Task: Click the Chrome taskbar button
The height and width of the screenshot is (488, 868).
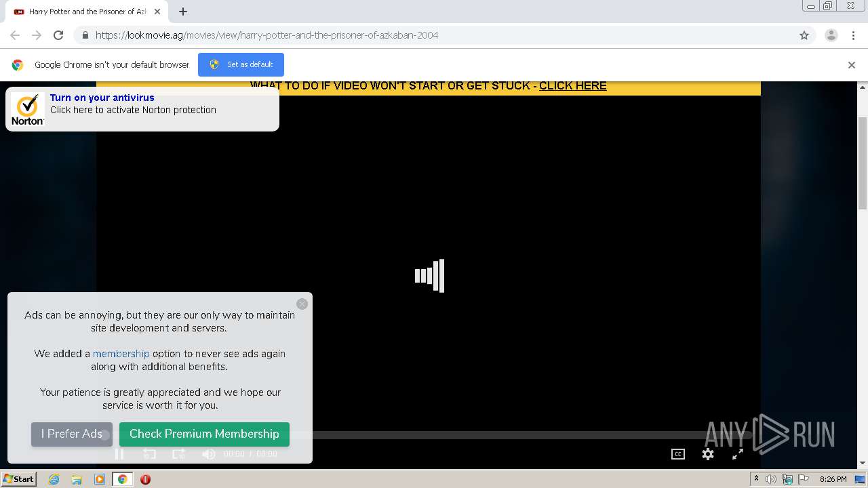Action: click(x=122, y=479)
